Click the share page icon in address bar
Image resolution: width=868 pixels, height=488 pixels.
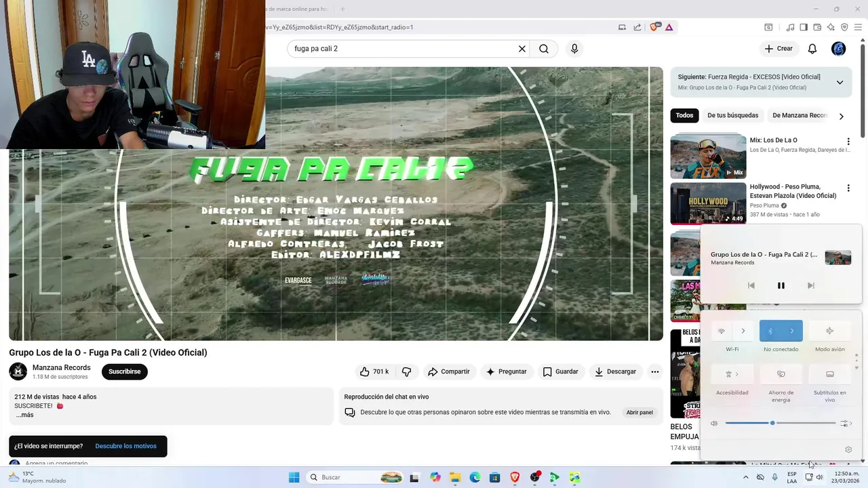637,27
